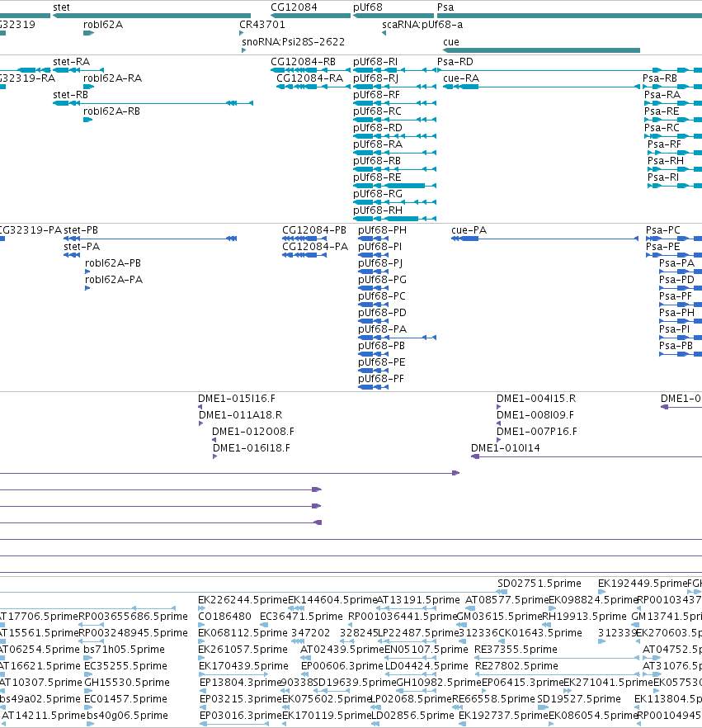Click EP03016.3prime EST feature
The width and height of the screenshot is (702, 728).
click(x=234, y=724)
